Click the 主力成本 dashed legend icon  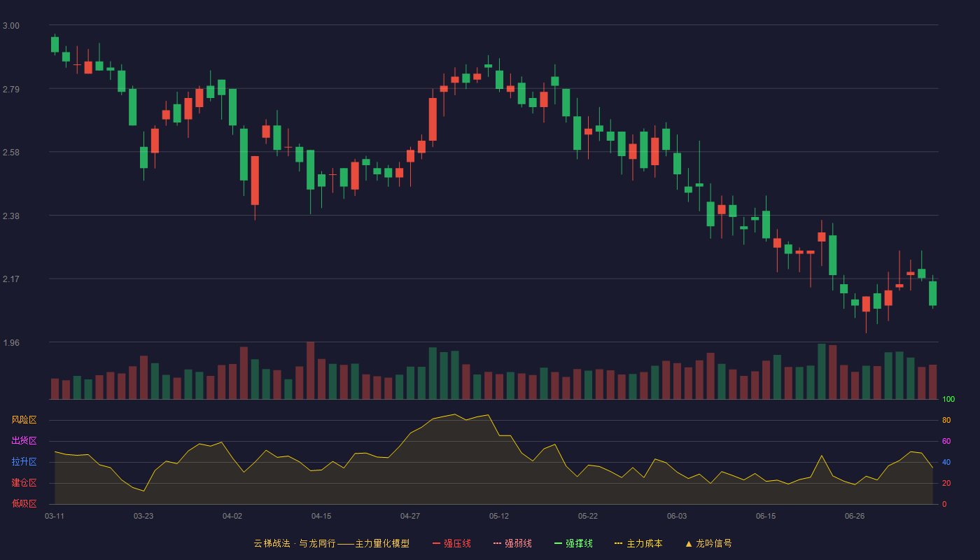pyautogui.click(x=618, y=543)
